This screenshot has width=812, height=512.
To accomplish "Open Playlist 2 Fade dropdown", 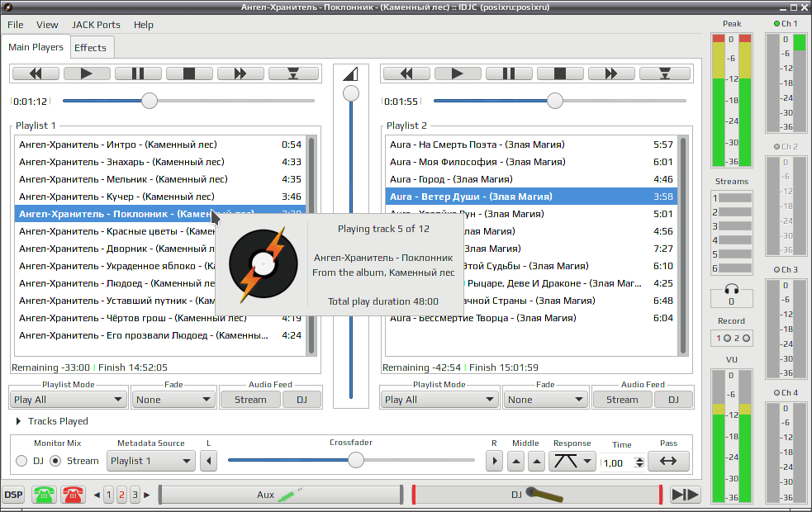I will pos(545,400).
